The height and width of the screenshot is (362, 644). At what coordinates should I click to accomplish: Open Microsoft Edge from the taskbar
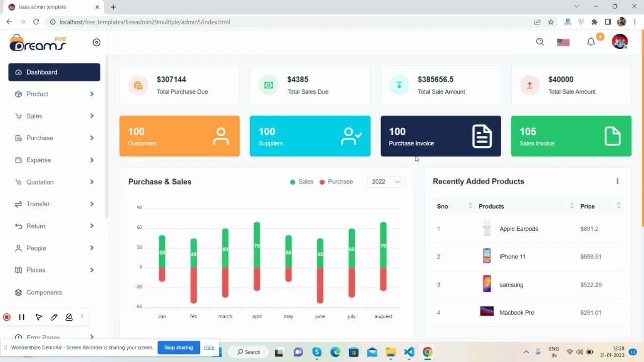click(x=335, y=352)
